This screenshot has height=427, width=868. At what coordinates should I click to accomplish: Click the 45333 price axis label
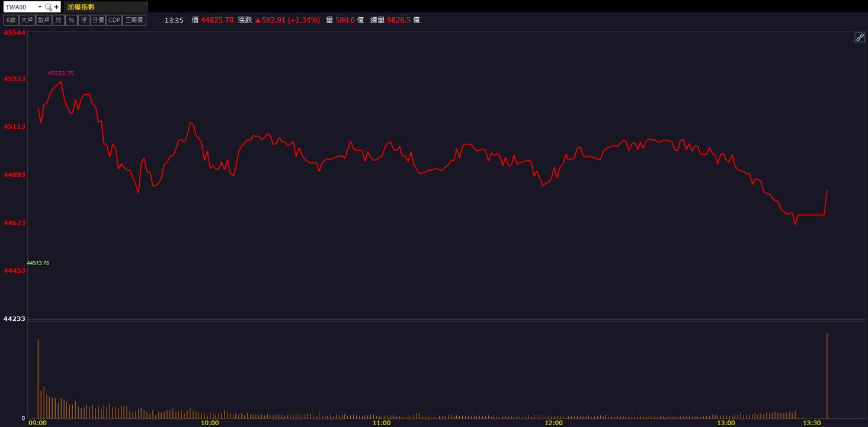pyautogui.click(x=14, y=79)
